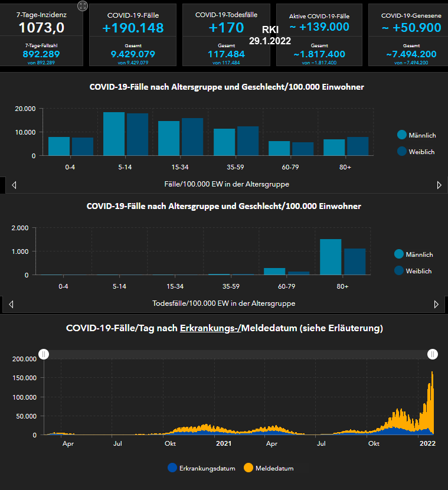This screenshot has height=490, width=448.
Task: Select the 7-Tage-Fallzahl 892.289 value
Action: tap(42, 54)
